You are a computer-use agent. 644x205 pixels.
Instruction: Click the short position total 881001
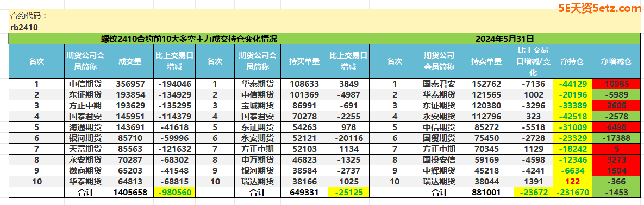tap(486, 192)
